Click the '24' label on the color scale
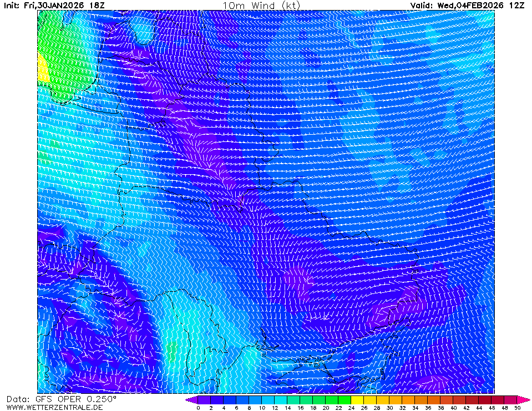Image resolution: width=532 pixels, height=411 pixels. point(351,408)
